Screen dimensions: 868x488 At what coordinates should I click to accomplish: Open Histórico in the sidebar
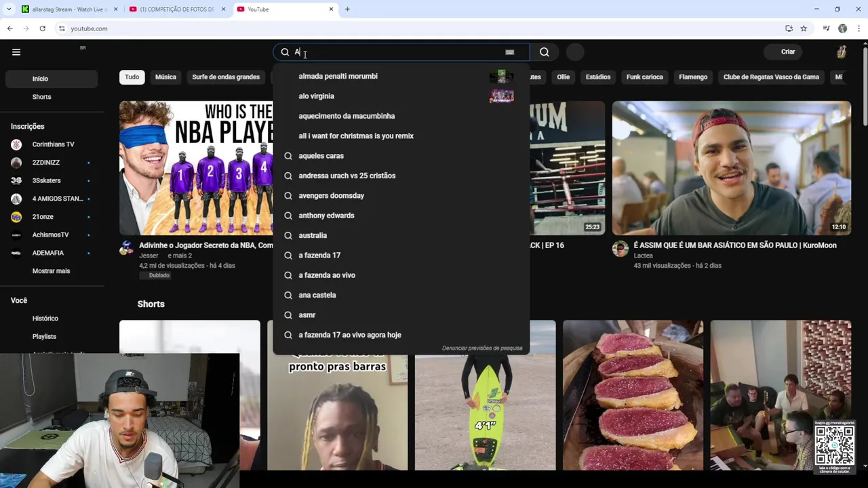[52, 319]
